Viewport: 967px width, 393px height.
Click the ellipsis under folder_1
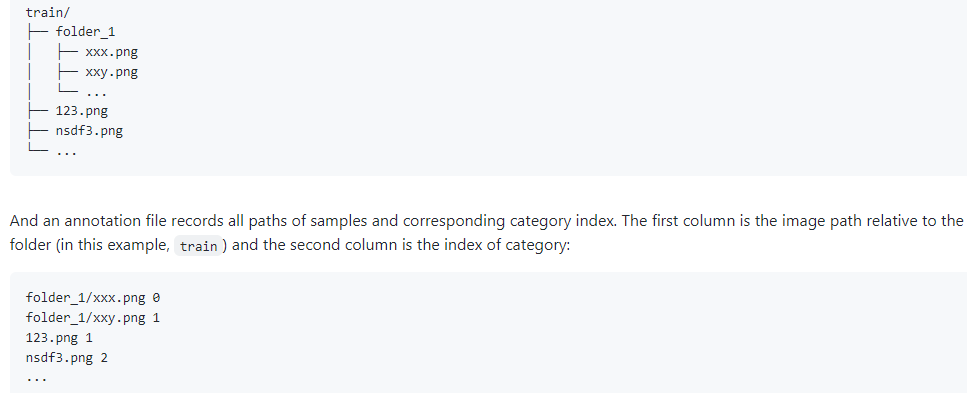(96, 94)
